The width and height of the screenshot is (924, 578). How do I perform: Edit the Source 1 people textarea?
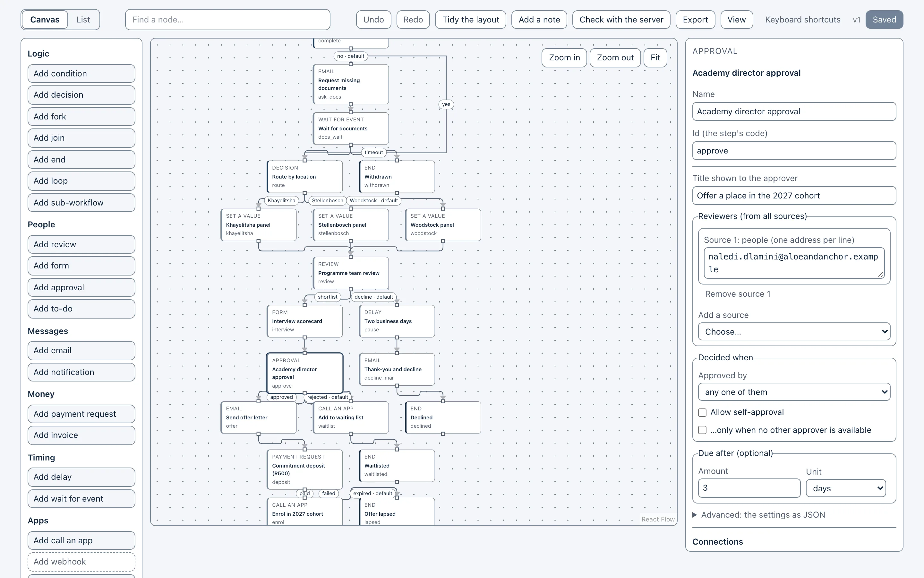tap(794, 263)
